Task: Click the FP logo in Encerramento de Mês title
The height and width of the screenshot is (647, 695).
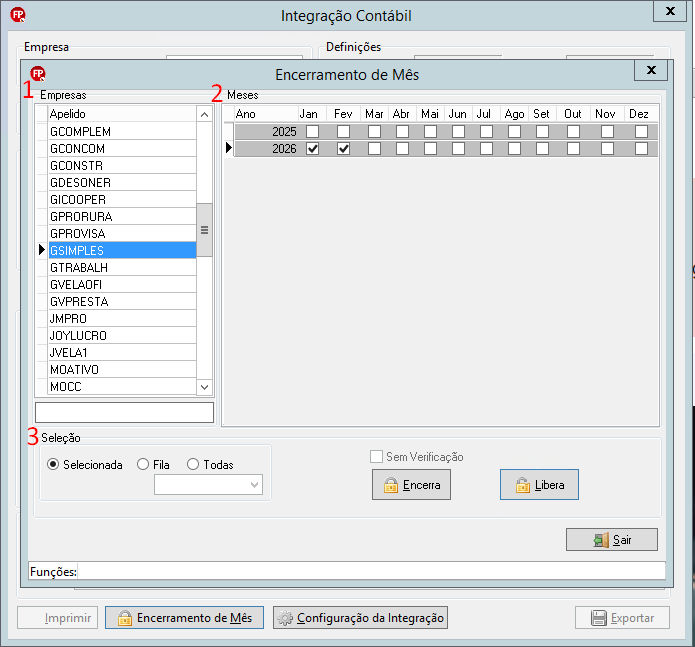Action: (38, 74)
